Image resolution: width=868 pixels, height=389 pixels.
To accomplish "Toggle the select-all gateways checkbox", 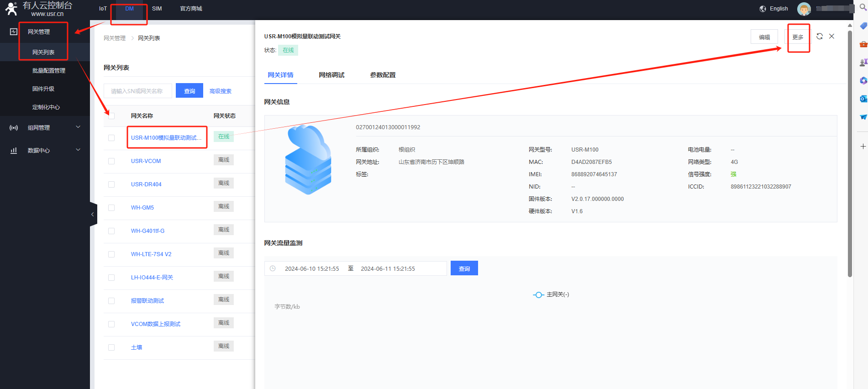I will click(111, 116).
